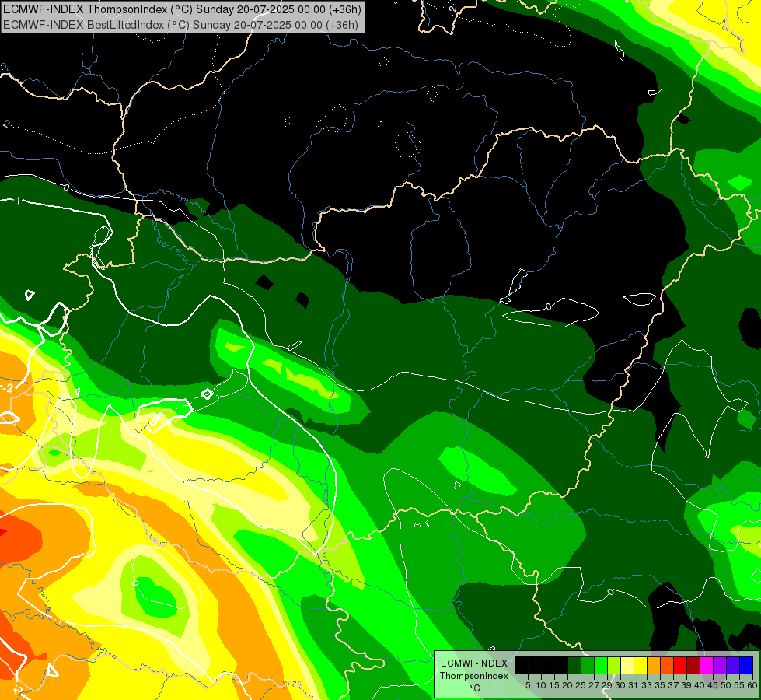The image size is (761, 700).
Task: Click legend scale value 39
Action: (686, 685)
